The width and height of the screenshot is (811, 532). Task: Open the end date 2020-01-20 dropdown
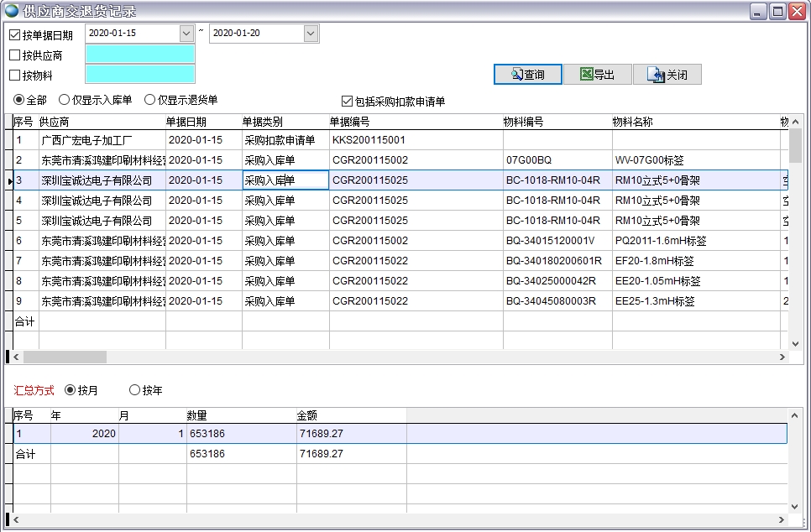coord(311,33)
